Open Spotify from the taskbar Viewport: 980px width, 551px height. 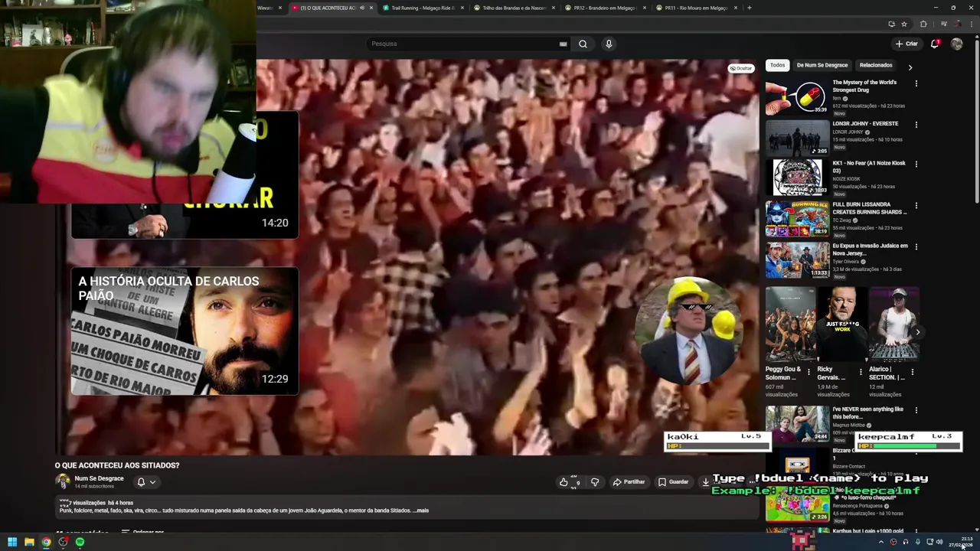(x=80, y=542)
